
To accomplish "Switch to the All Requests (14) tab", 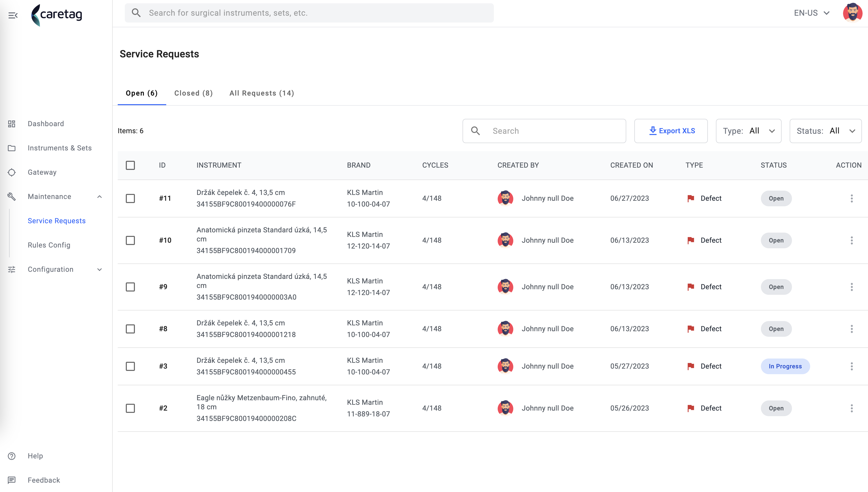I will 262,93.
